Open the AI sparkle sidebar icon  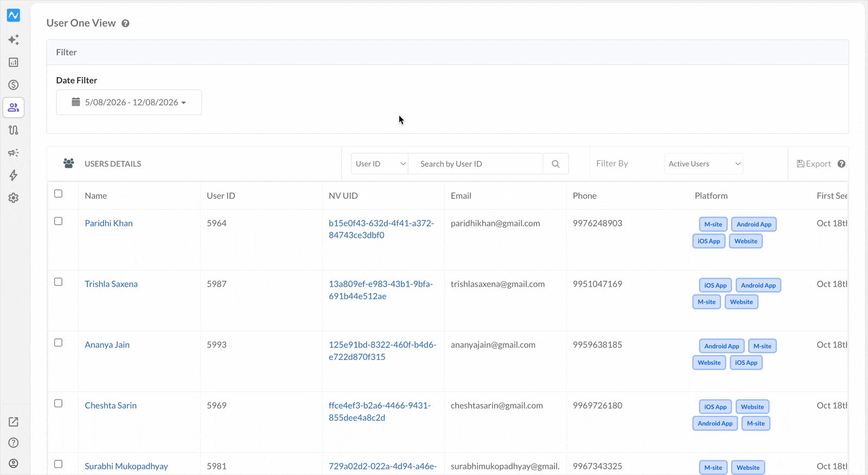click(x=14, y=40)
